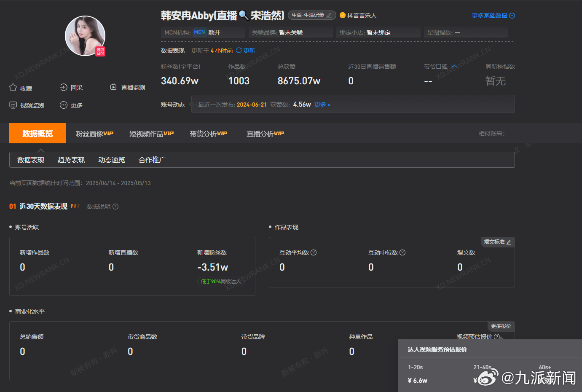The image size is (582, 392).
Task: Switch to 合作推广 sub-tab
Action: [x=152, y=160]
